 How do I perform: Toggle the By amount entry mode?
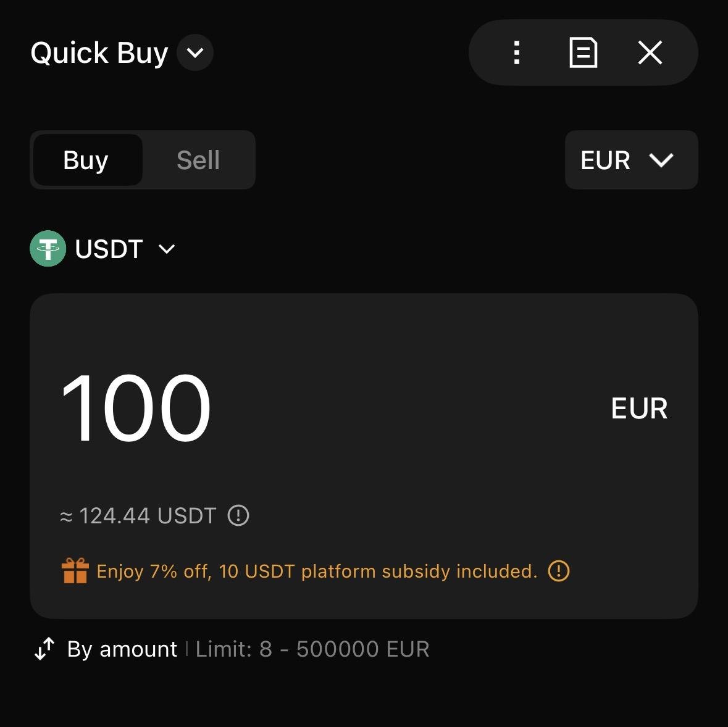pyautogui.click(x=122, y=649)
